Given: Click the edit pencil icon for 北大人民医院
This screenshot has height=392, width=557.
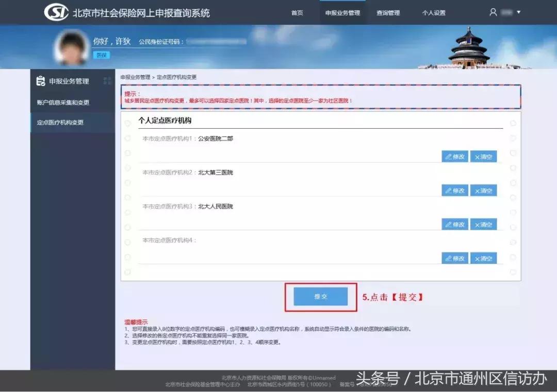Looking at the screenshot, I should 449,224.
